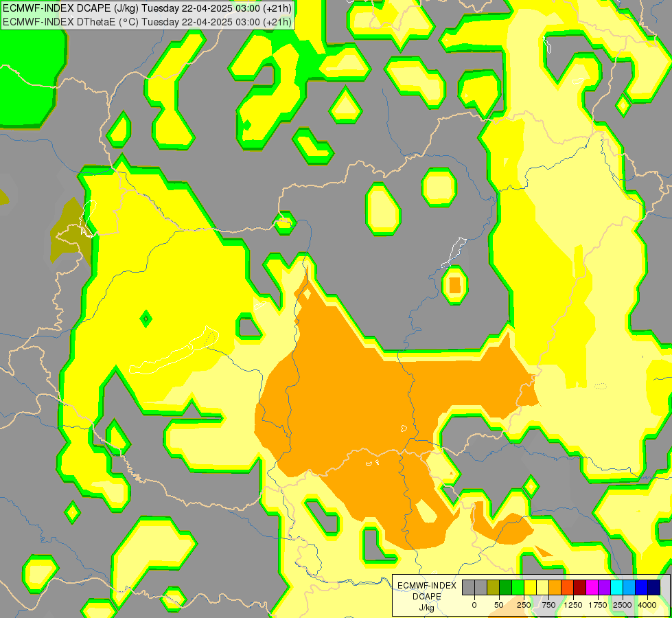The image size is (672, 618).
Task: Click the pale yellow legend swatch
Action: (x=542, y=588)
